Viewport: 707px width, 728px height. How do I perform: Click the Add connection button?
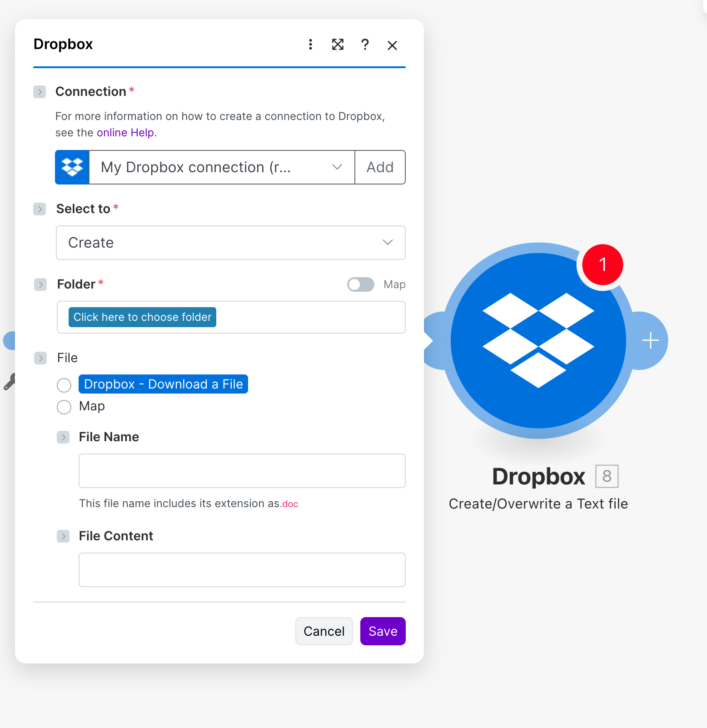[x=380, y=167]
